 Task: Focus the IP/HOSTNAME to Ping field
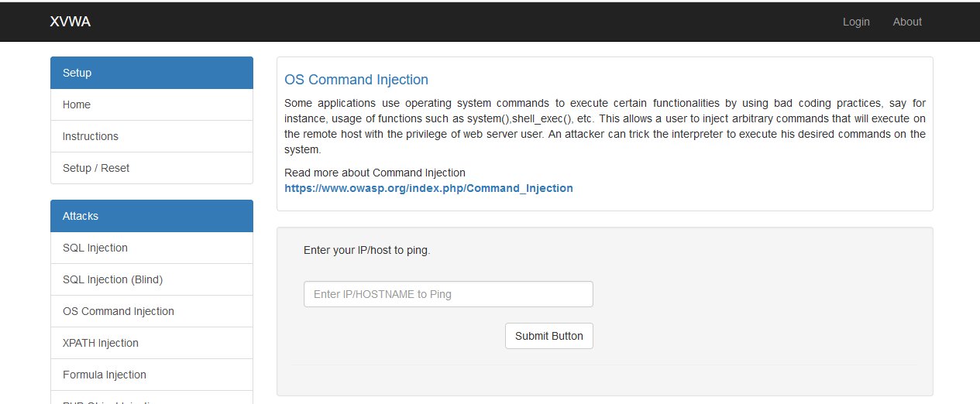tap(449, 294)
